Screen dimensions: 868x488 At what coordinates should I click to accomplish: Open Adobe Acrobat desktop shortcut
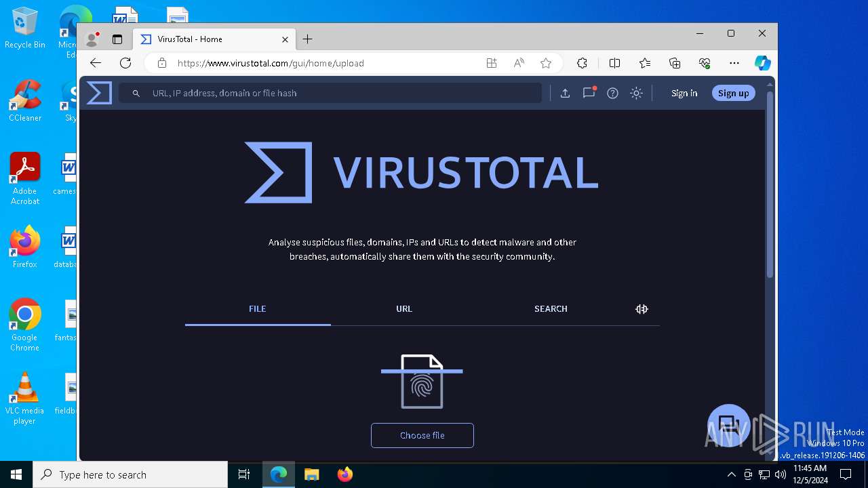[x=24, y=179]
